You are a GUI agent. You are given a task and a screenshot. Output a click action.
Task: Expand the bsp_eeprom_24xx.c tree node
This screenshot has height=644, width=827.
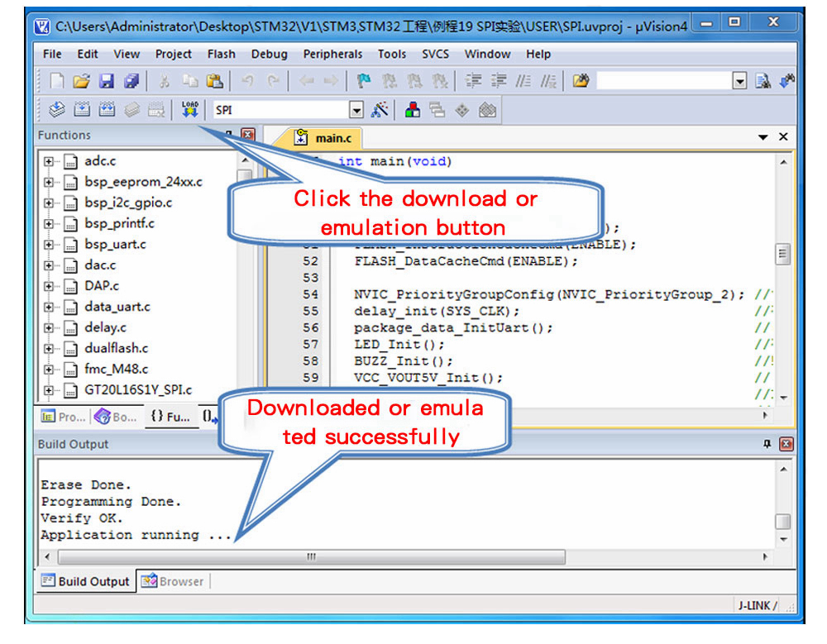(x=49, y=183)
